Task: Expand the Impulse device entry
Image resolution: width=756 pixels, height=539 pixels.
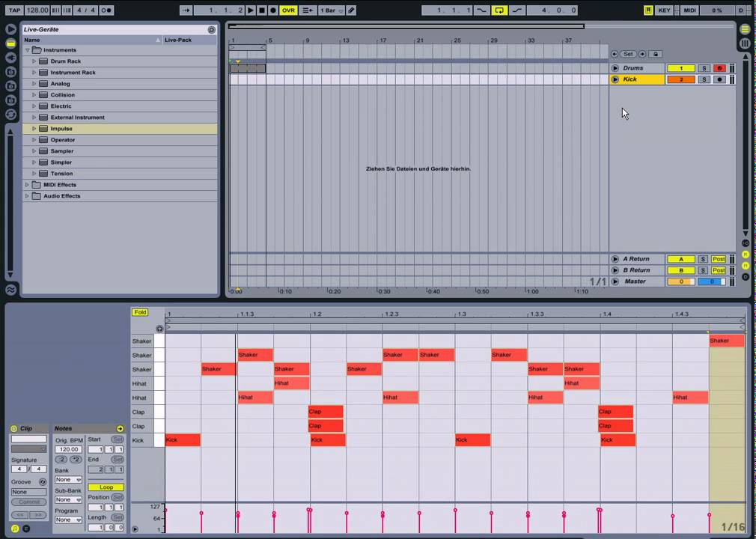Action: pyautogui.click(x=34, y=129)
